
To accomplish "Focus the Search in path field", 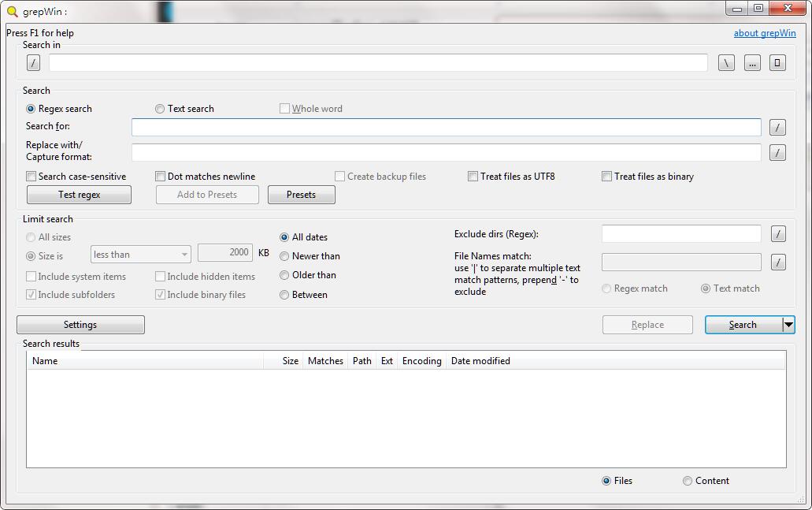I will click(x=379, y=63).
